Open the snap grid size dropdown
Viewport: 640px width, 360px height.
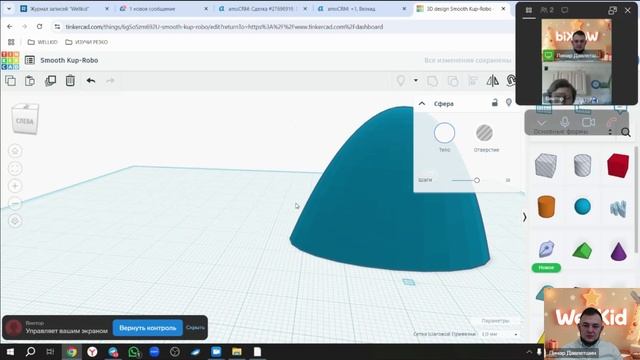[x=500, y=334]
